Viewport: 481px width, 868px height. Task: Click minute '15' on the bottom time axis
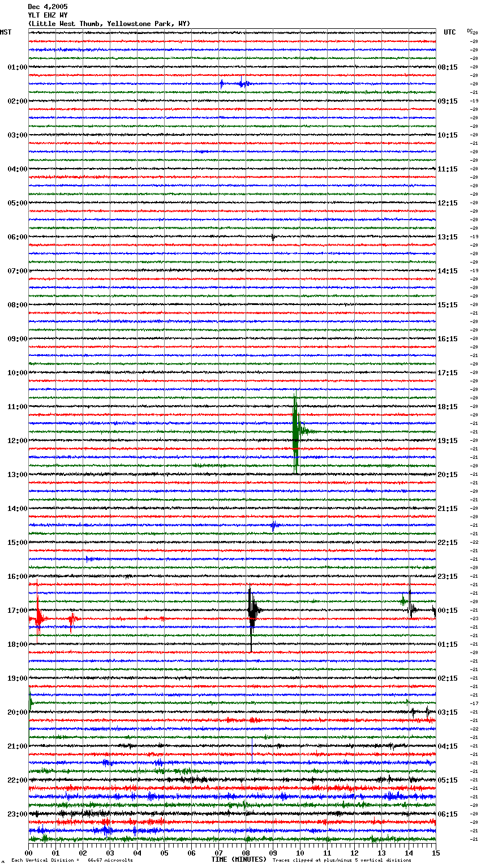pyautogui.click(x=436, y=853)
